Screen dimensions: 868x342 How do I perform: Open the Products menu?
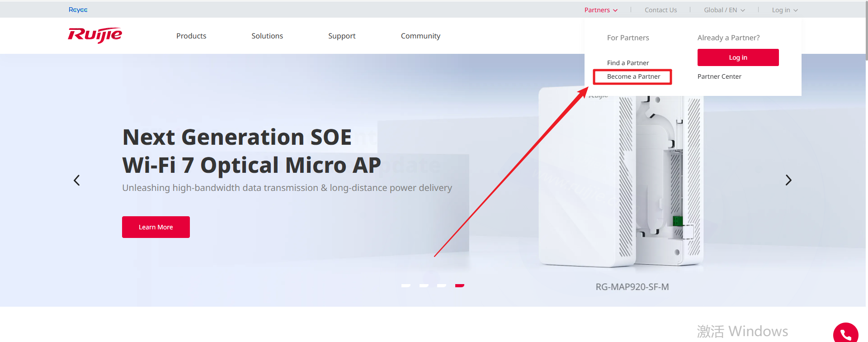pos(191,36)
